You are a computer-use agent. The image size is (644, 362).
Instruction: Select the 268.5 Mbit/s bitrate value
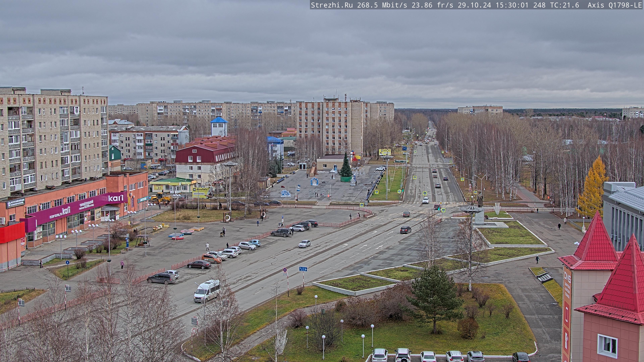click(382, 5)
